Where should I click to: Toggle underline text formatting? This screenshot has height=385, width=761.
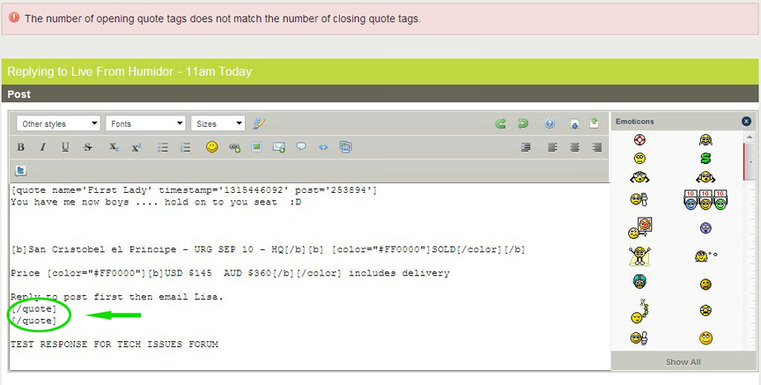point(65,147)
